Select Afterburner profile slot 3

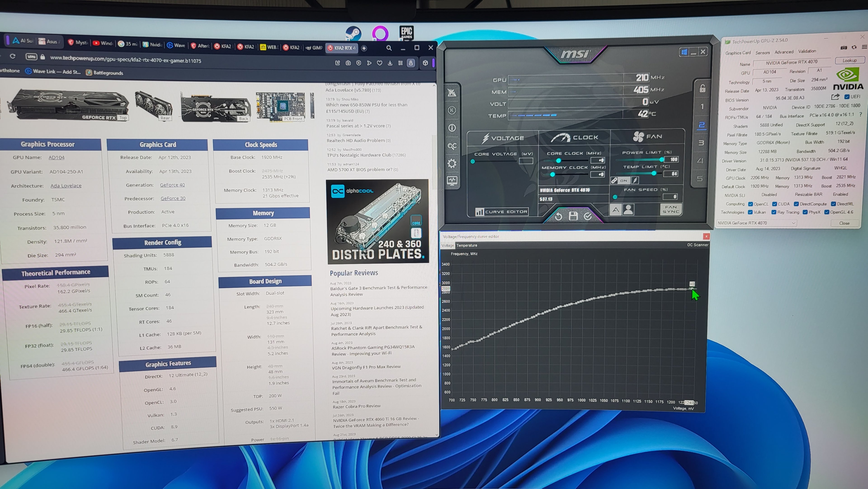pyautogui.click(x=701, y=143)
